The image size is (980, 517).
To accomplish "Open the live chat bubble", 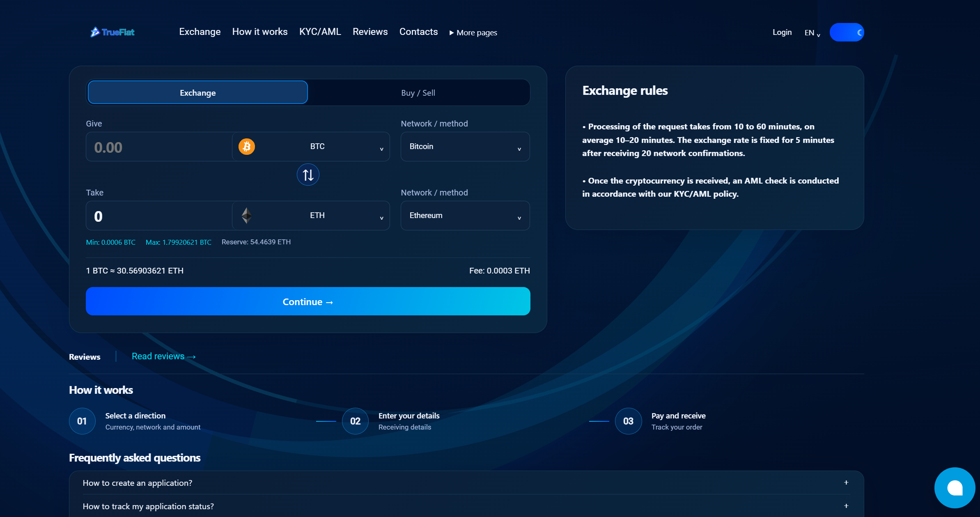I will pyautogui.click(x=955, y=488).
